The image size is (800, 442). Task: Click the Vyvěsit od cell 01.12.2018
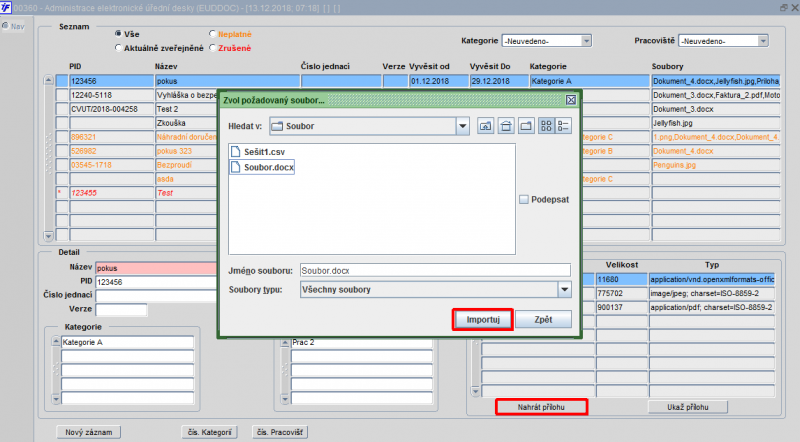pyautogui.click(x=438, y=81)
